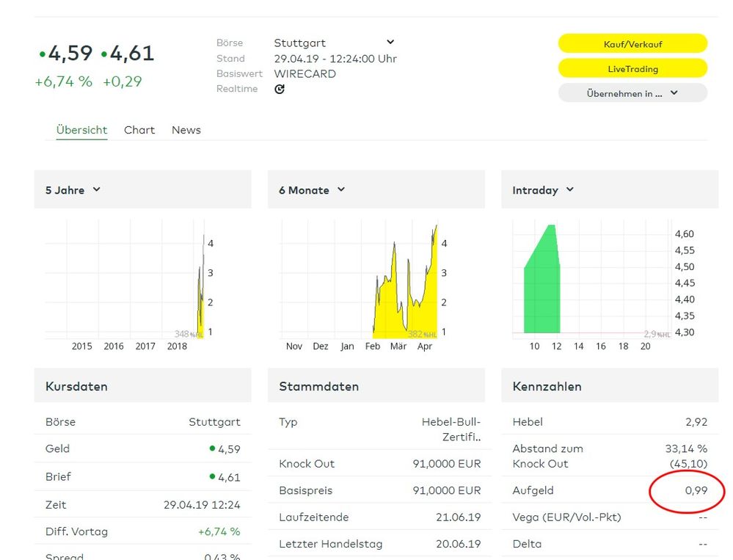Open the Börse Stuttgart exchange dropdown
This screenshot has height=560, width=733.
[x=390, y=43]
